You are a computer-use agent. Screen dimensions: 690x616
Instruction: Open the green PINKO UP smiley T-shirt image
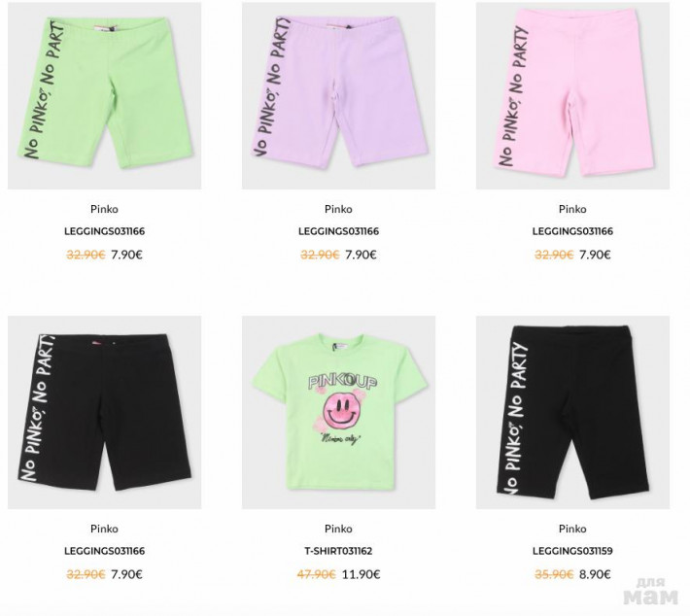pyautogui.click(x=338, y=412)
